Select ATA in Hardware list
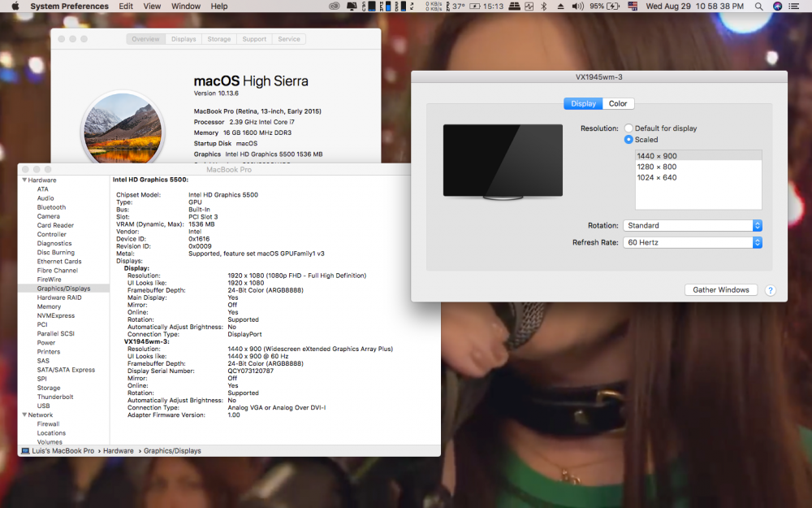Image resolution: width=812 pixels, height=508 pixels. (x=42, y=189)
